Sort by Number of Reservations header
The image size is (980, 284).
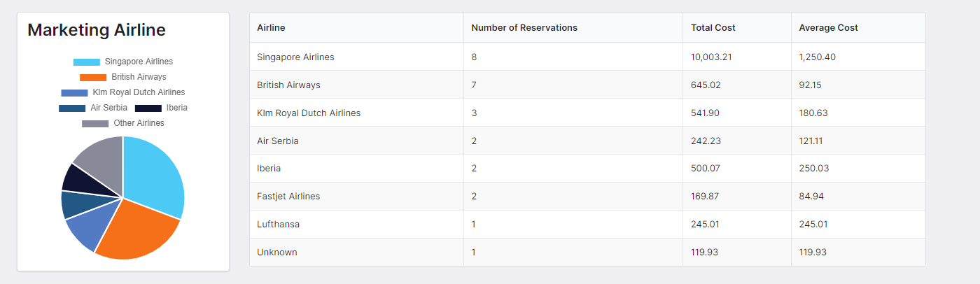pos(524,28)
